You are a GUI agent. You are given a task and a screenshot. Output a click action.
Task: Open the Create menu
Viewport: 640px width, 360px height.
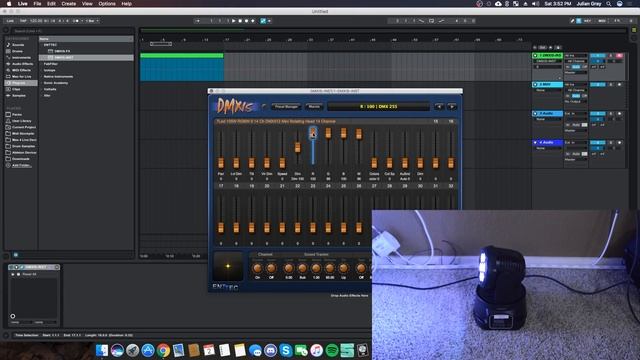69,4
